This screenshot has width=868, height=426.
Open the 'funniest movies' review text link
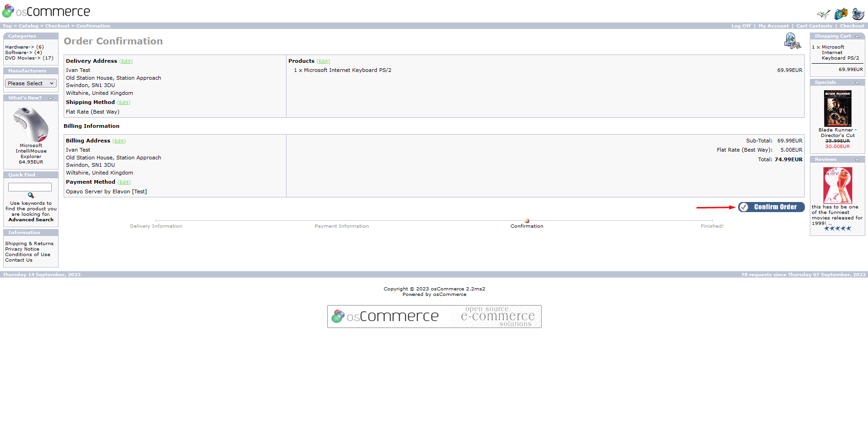click(836, 215)
